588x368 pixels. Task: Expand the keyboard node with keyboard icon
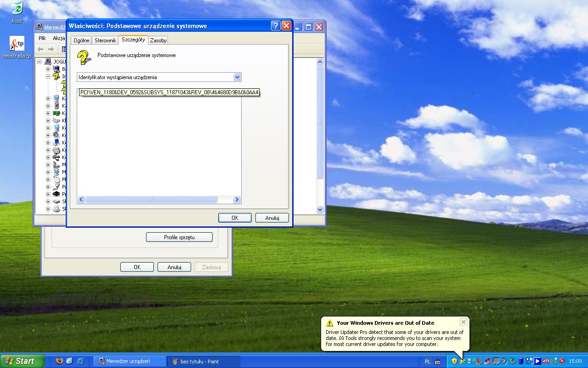[48, 121]
